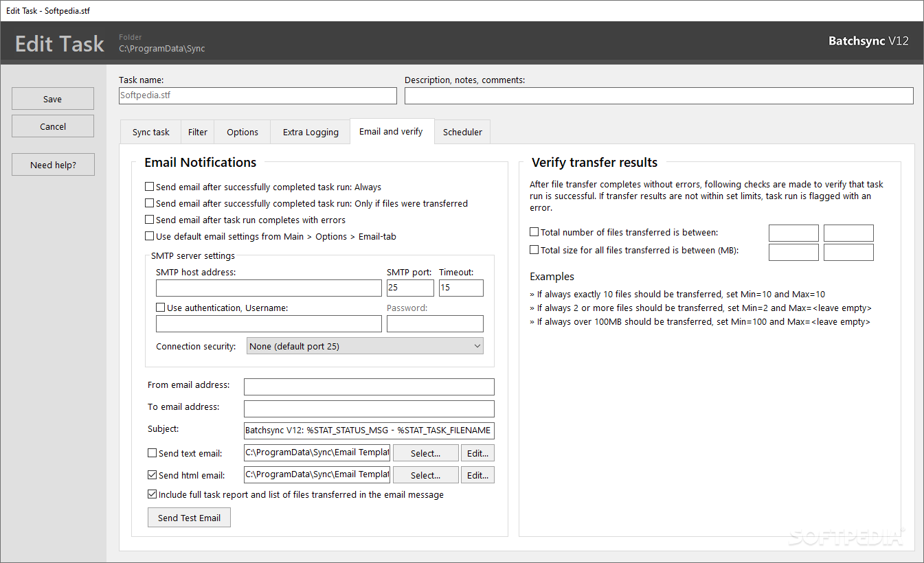Click the Subject text field
This screenshot has width=924, height=563.
[x=369, y=430]
